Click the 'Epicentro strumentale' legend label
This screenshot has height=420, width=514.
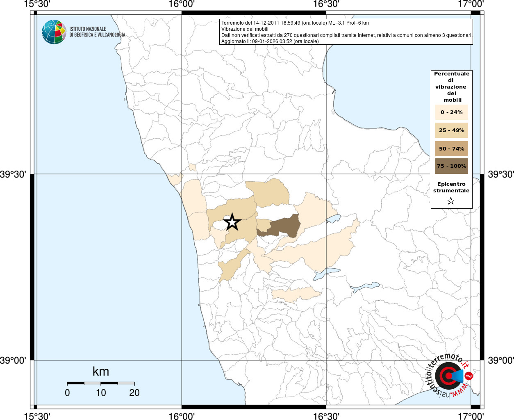pyautogui.click(x=451, y=187)
